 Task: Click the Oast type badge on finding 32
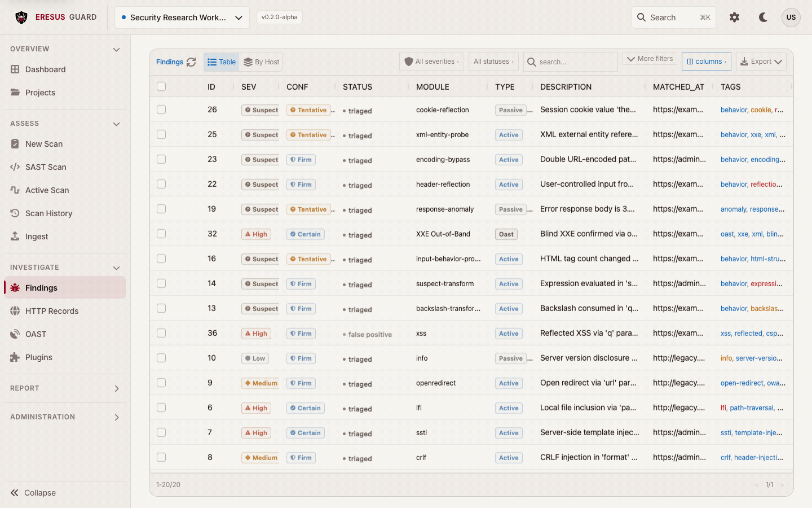(506, 234)
